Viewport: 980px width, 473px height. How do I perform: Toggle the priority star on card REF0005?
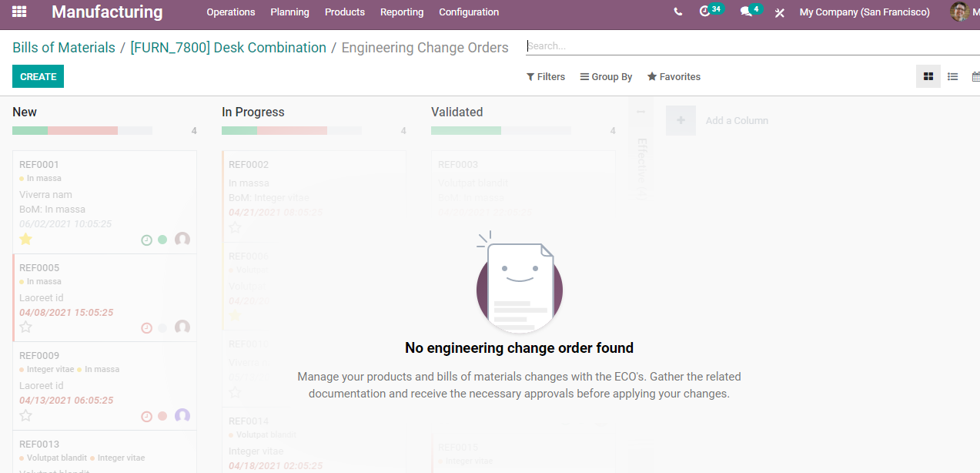(x=25, y=327)
